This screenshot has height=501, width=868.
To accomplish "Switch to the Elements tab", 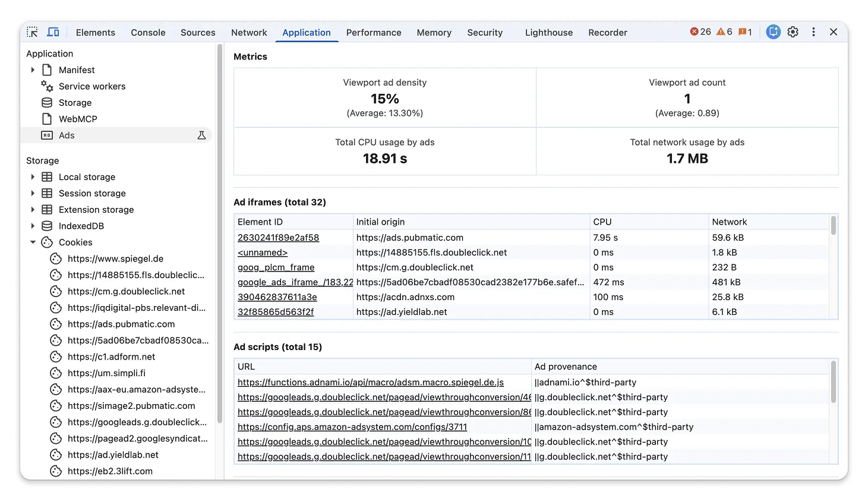I will [x=96, y=33].
